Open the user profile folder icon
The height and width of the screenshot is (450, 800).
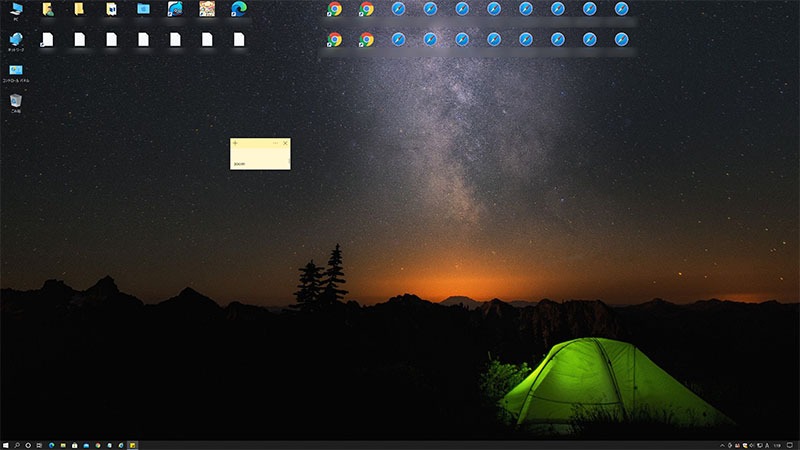point(47,9)
